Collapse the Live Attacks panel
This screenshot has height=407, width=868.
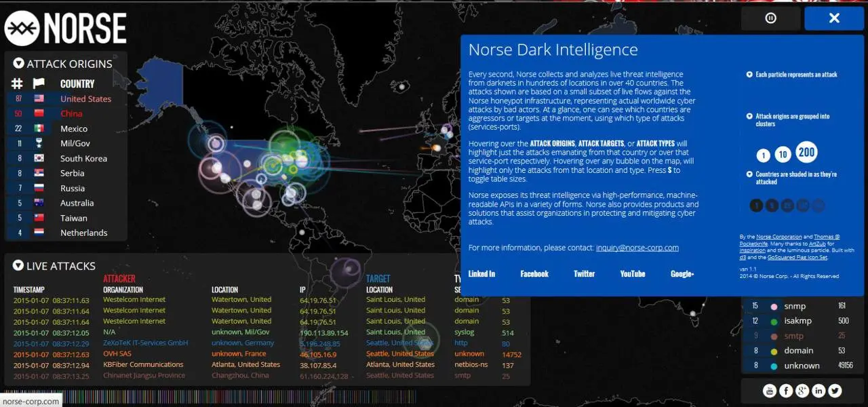tap(18, 266)
